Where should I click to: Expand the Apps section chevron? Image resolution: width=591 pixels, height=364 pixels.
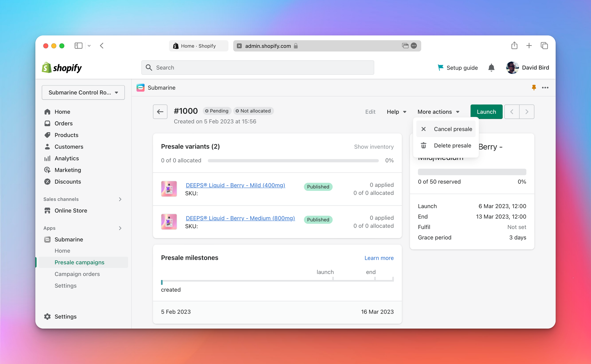point(120,228)
